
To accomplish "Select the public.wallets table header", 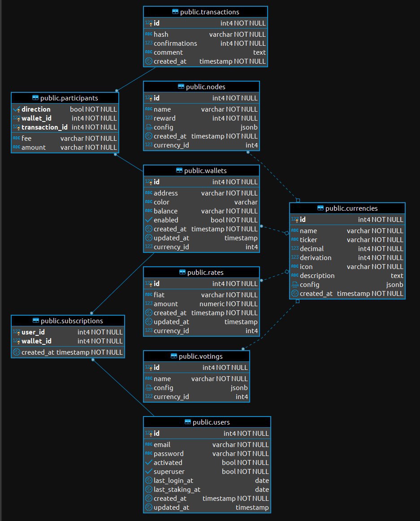I will [201, 170].
